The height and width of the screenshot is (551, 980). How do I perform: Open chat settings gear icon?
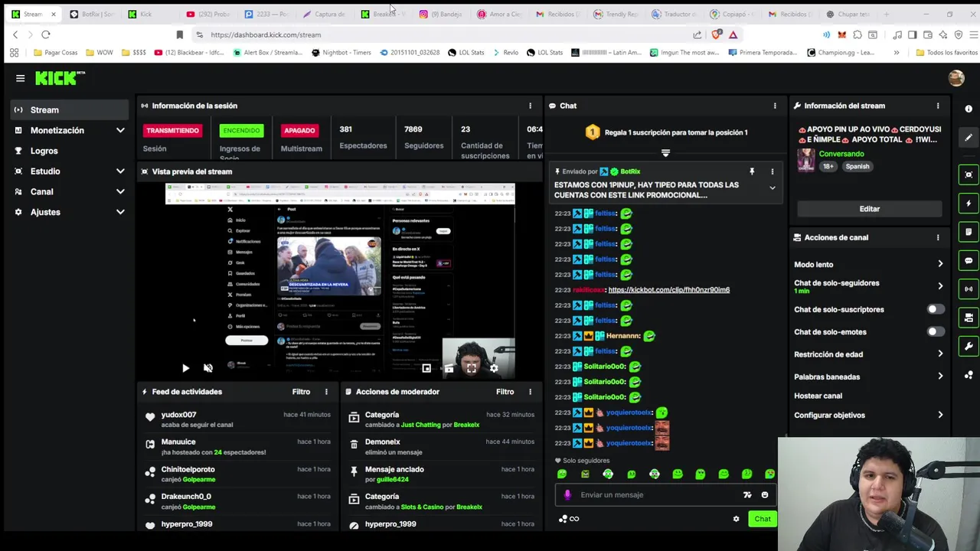coord(737,519)
